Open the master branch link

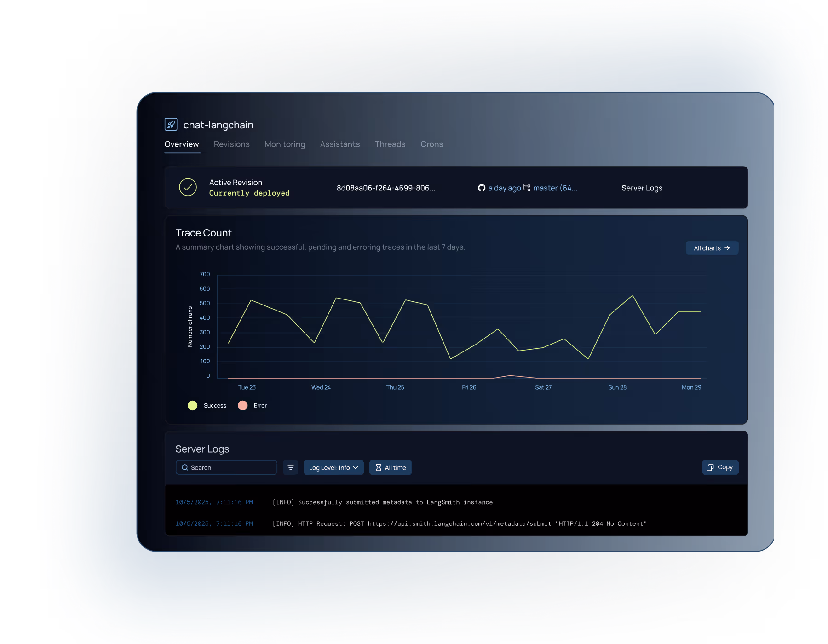555,188
